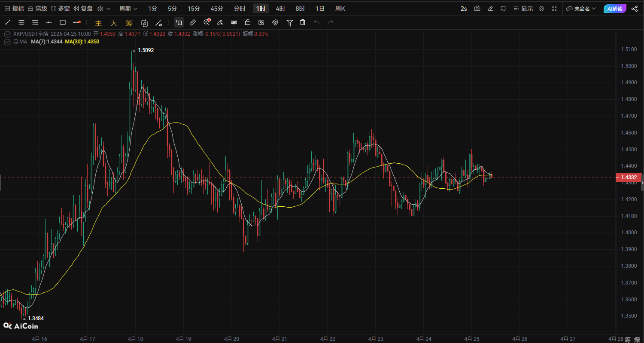The height and width of the screenshot is (343, 644).
Task: Click the share icon
Action: 635,9
